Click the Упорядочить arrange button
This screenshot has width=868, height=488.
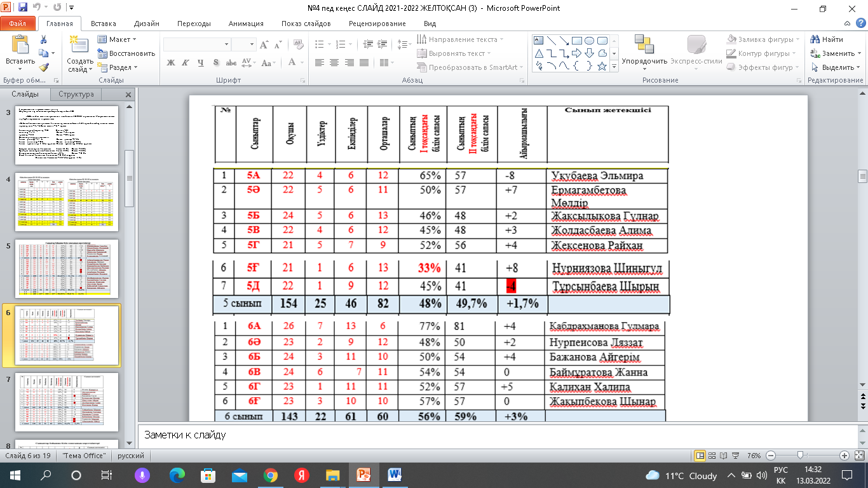[644, 61]
